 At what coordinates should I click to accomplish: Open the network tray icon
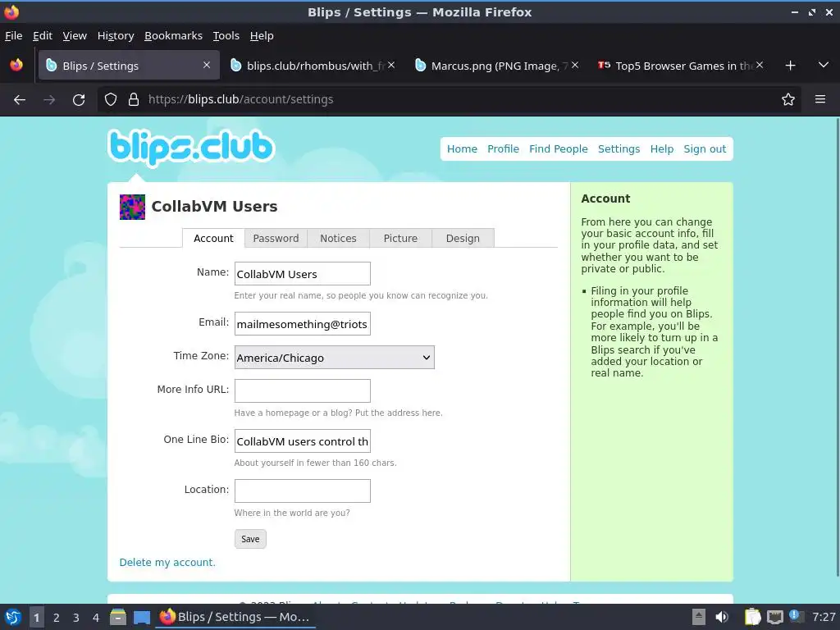click(x=774, y=617)
